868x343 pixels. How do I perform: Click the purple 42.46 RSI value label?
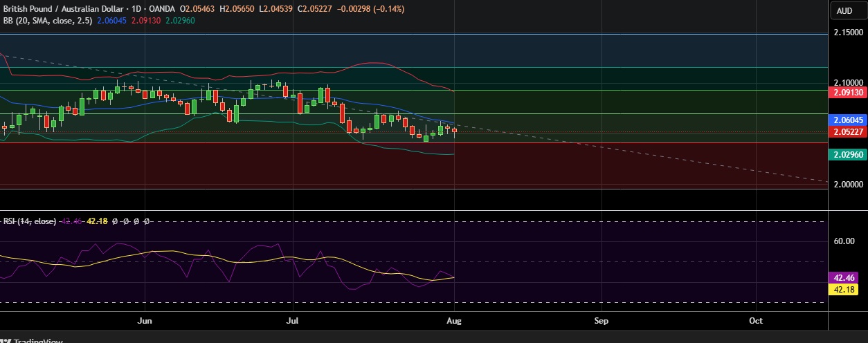point(845,278)
